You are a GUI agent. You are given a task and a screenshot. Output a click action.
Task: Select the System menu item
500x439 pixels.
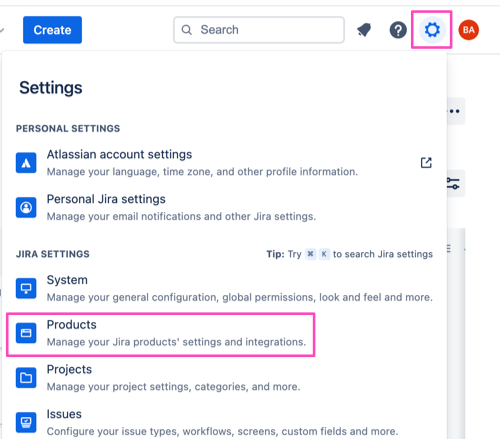pos(224,288)
